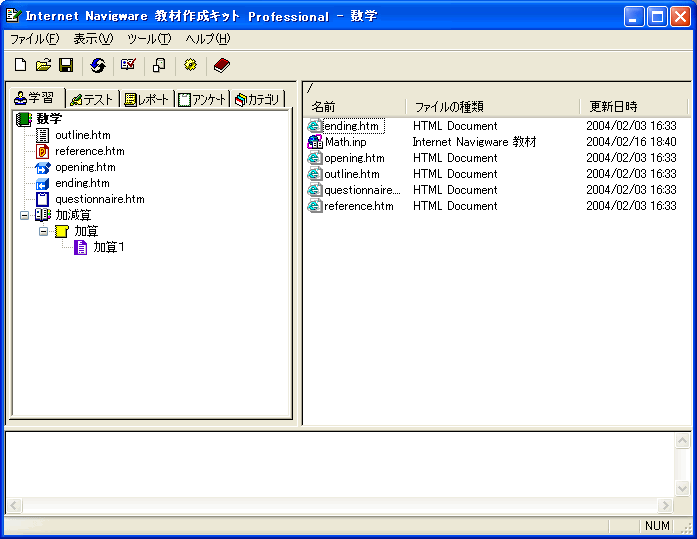Click the output pane scroll right arrow
This screenshot has height=539, width=697.
click(x=665, y=505)
